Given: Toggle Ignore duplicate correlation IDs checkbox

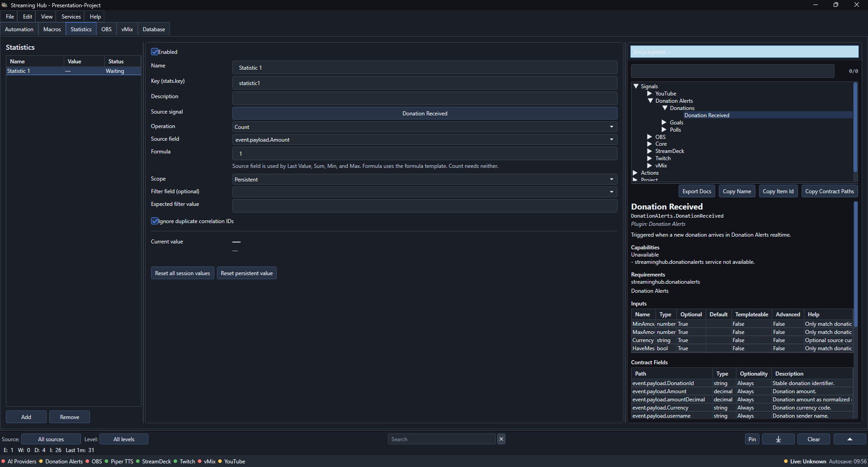Looking at the screenshot, I should [x=155, y=221].
